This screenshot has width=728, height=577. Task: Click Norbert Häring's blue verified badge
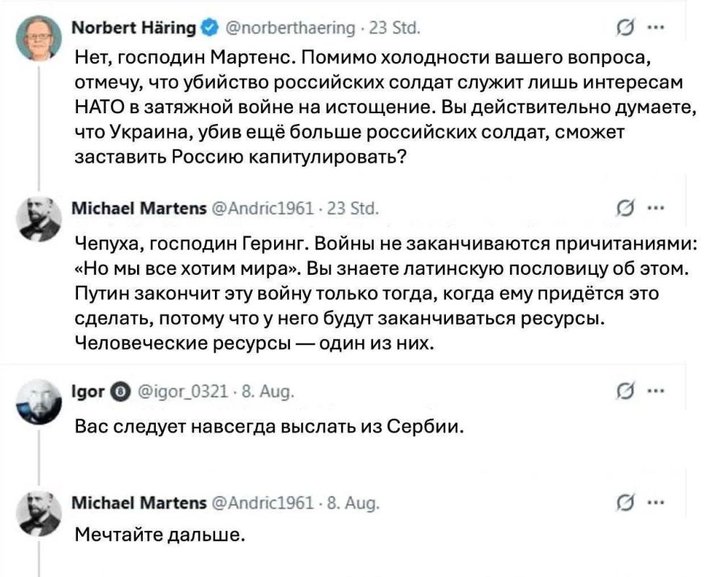209,29
